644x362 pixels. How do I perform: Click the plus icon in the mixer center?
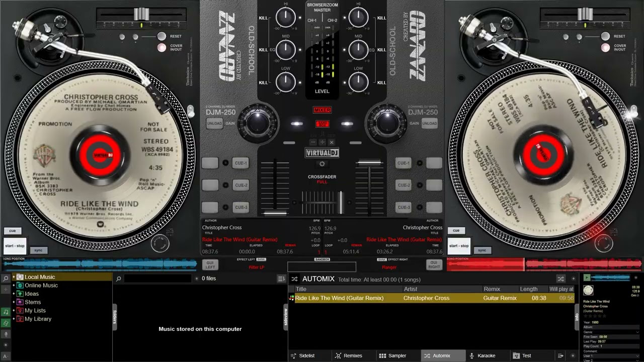(x=322, y=143)
